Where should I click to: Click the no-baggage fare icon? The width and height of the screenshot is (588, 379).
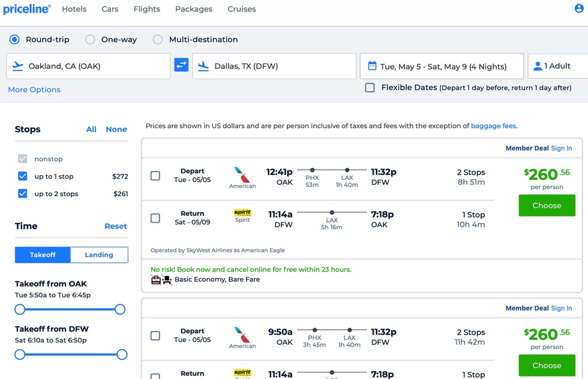[x=156, y=279]
